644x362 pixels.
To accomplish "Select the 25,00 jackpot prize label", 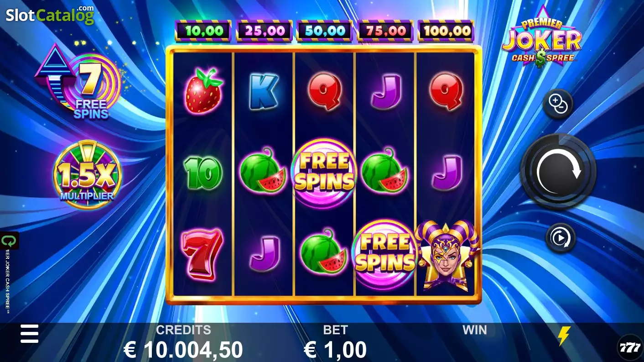I will (x=264, y=31).
